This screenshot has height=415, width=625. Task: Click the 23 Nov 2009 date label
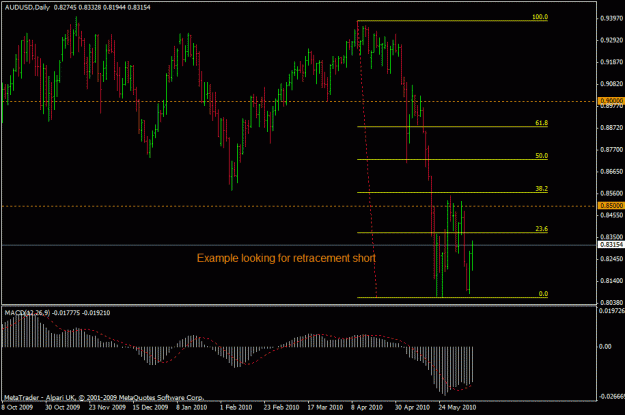point(107,407)
